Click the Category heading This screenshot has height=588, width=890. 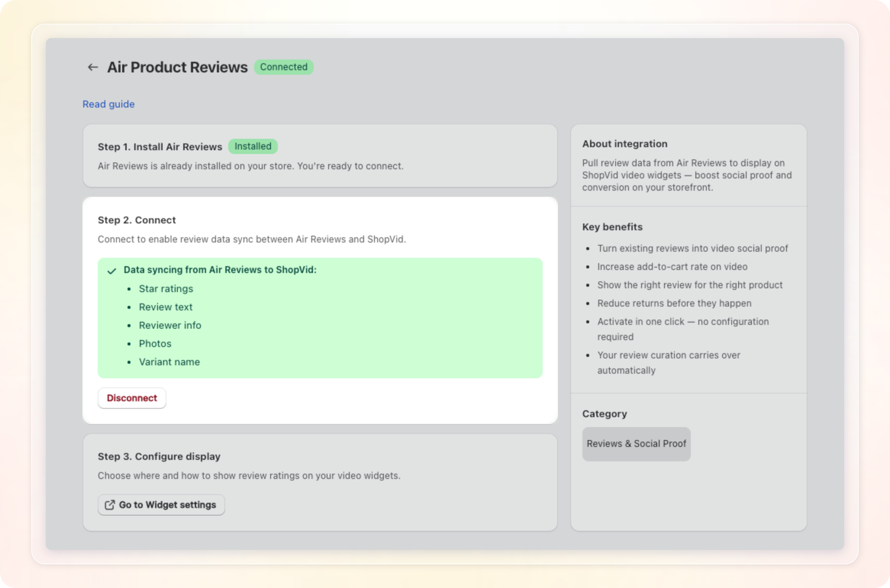point(605,414)
